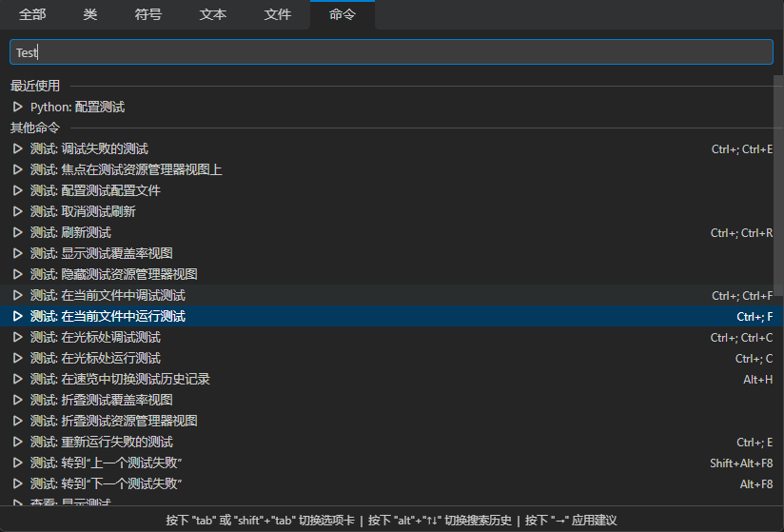Viewport: 784px width, 532px height.
Task: Click run icon beside 刷新测试
Action: [x=17, y=232]
